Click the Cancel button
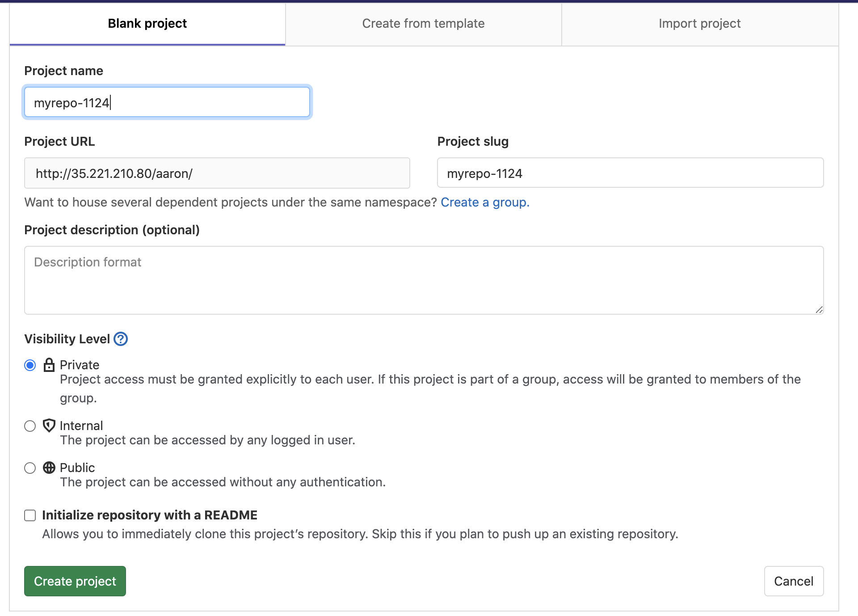 click(794, 581)
